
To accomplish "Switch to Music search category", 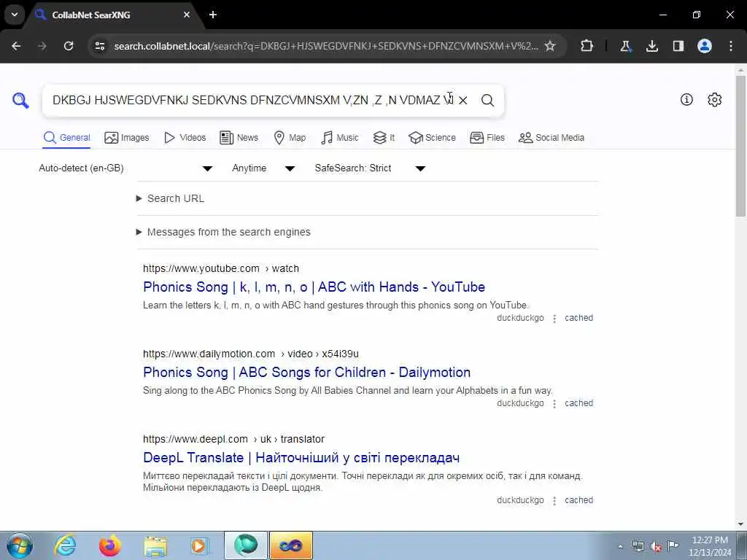I will [x=340, y=138].
